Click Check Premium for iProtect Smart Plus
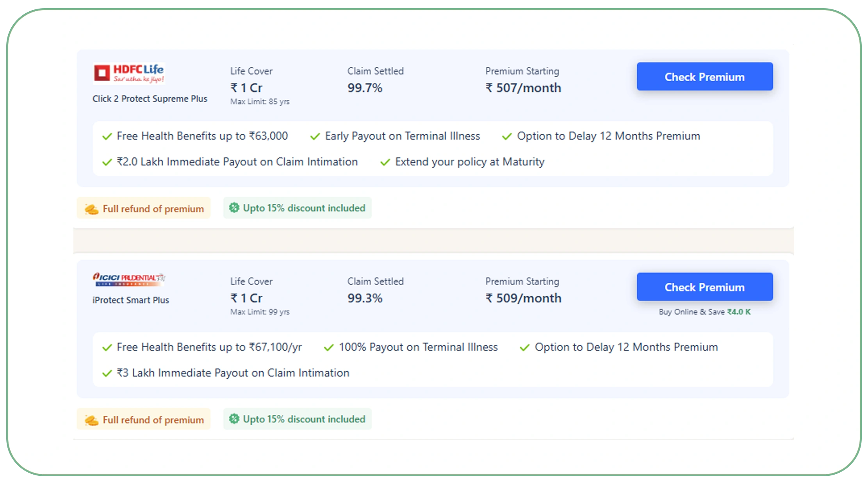The width and height of the screenshot is (868, 484). point(704,287)
